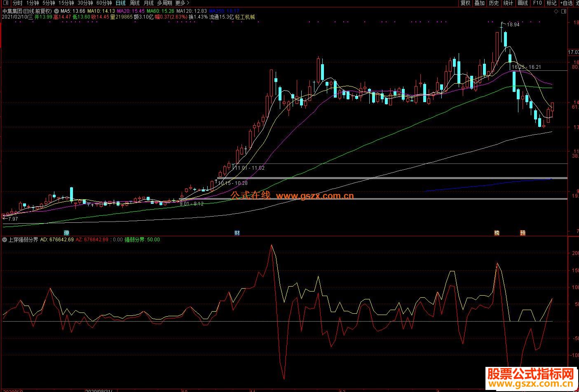Viewport: 579px width, 392px height.
Task: Expand main chart indicator dropdown arrow
Action: tap(56, 11)
